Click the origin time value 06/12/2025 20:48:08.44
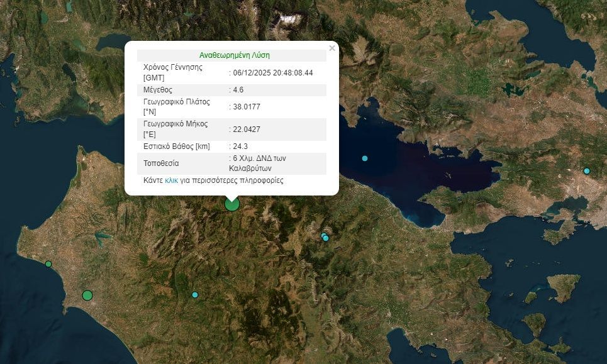 (273, 73)
